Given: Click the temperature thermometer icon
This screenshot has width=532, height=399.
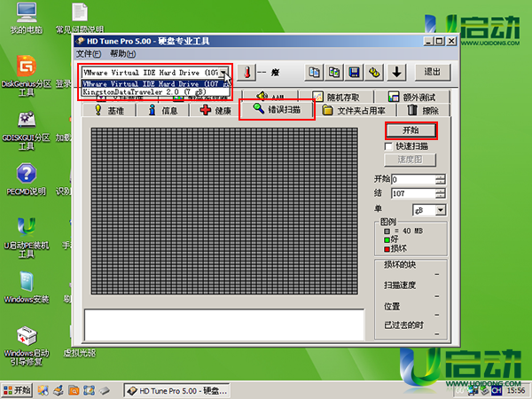Looking at the screenshot, I should [246, 73].
